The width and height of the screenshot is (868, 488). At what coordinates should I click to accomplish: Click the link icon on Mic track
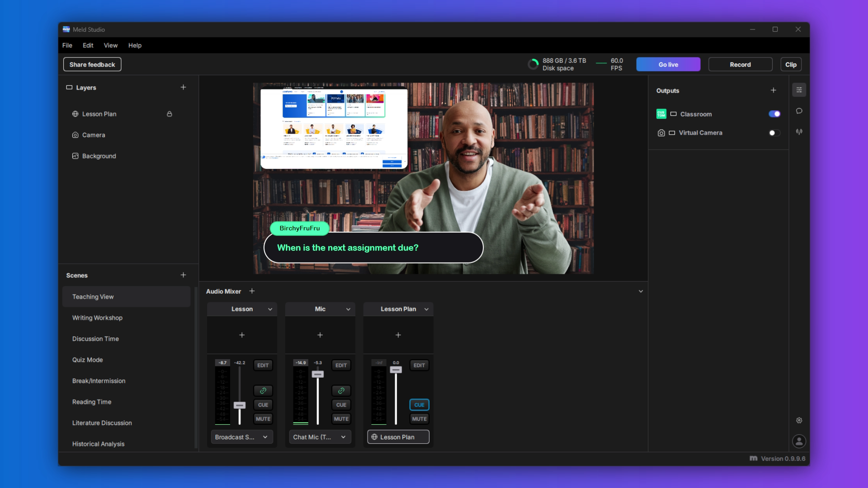click(341, 390)
